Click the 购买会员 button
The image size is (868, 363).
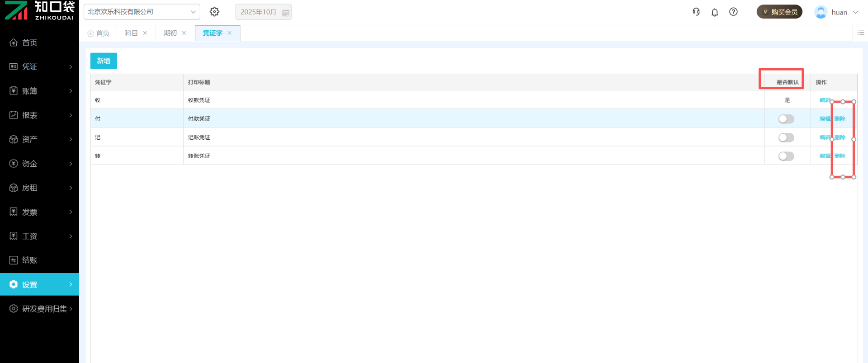[x=779, y=12]
